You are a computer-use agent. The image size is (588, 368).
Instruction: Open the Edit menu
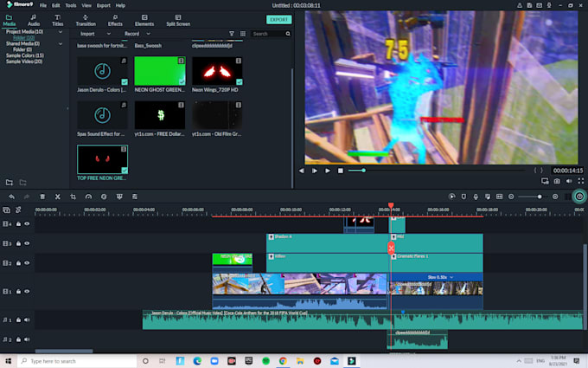(56, 6)
